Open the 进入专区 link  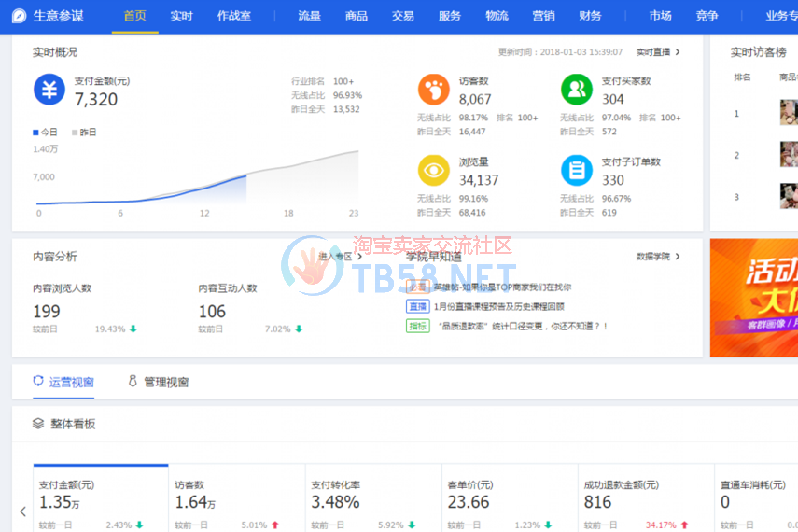pos(341,257)
